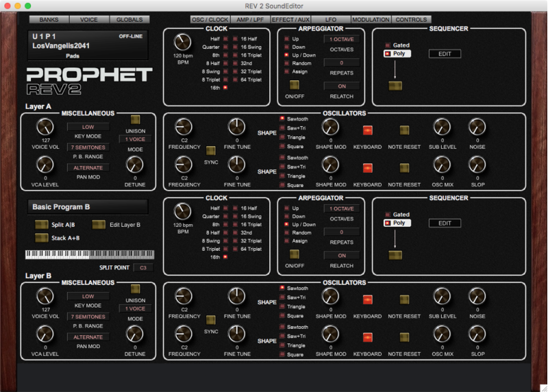Open Layer A arpeggiator OCTAVES selector
Viewport: 548px width, 392px height.
coord(341,39)
